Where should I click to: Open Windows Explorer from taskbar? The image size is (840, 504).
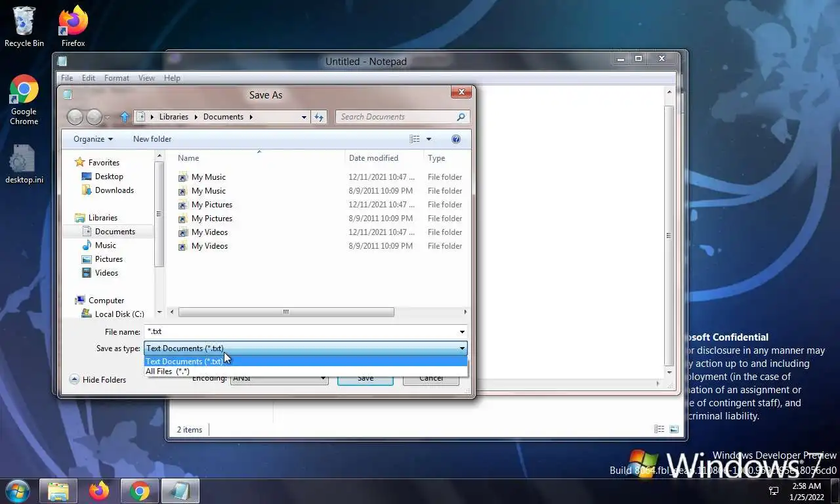coord(58,491)
